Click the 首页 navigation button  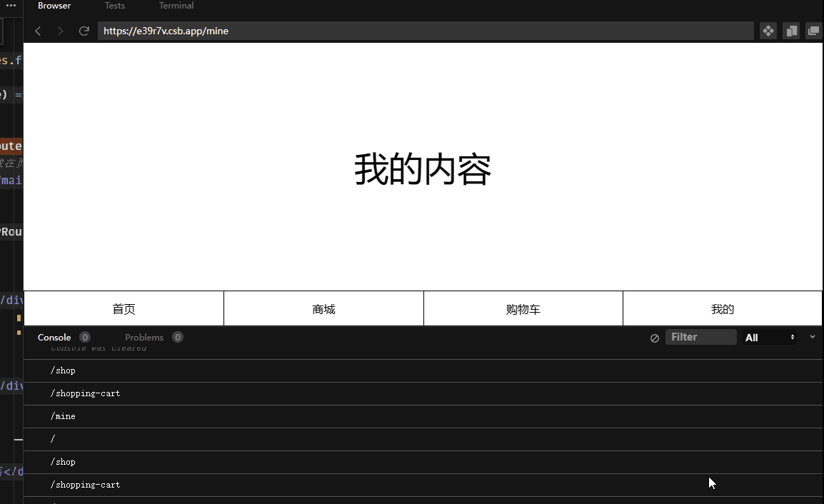[124, 309]
